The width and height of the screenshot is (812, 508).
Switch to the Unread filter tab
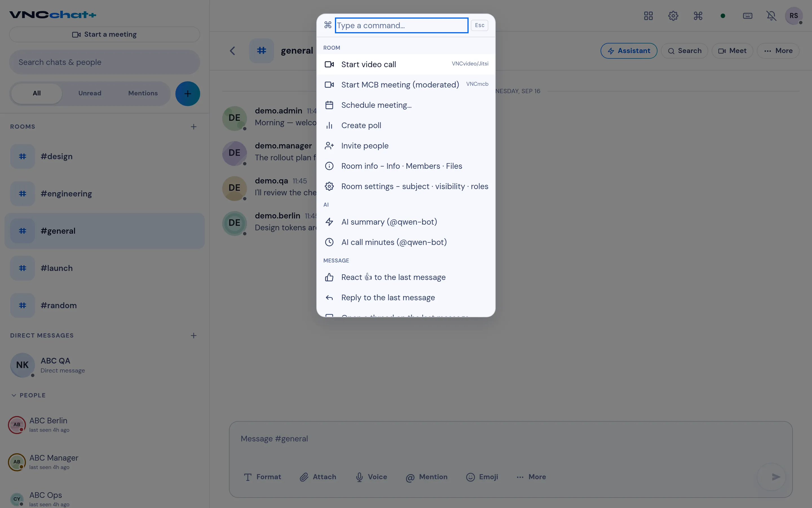coord(90,93)
